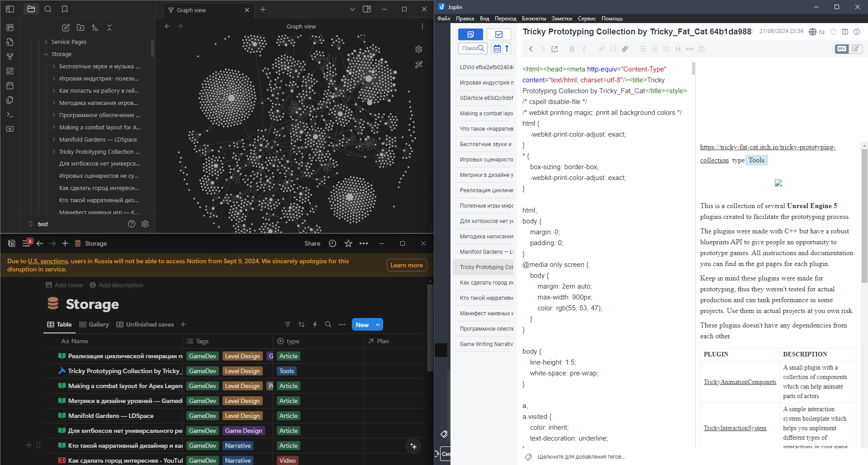Screen dimensions: 868x465
Task: Open Obsidian vault settings gear
Action: [x=145, y=224]
